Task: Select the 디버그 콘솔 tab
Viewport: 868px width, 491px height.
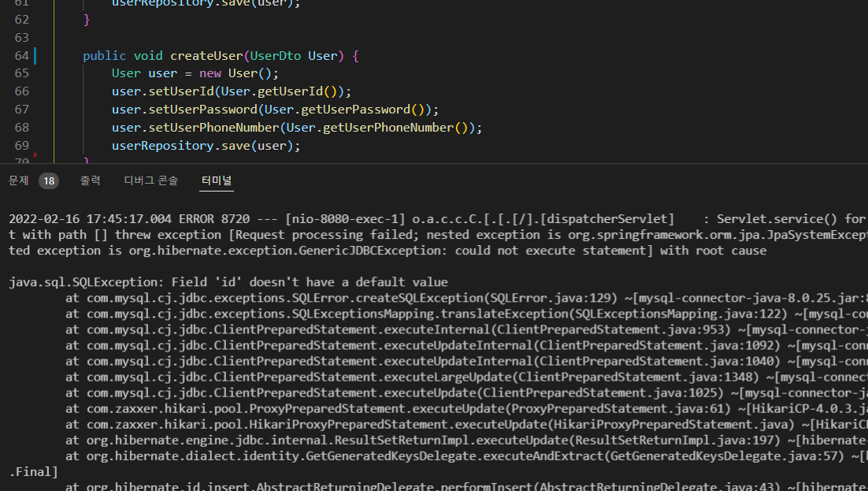Action: point(150,180)
